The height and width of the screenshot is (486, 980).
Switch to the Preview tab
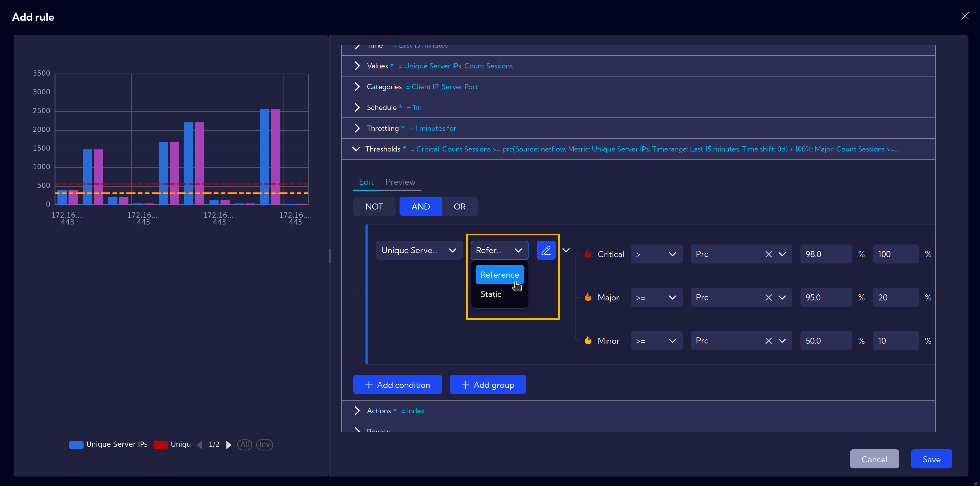(x=400, y=182)
